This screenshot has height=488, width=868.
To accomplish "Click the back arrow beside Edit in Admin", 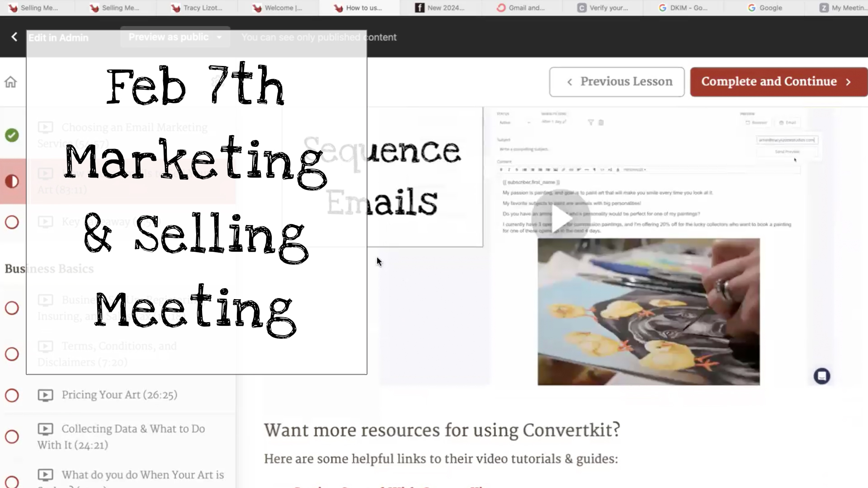I will [14, 37].
